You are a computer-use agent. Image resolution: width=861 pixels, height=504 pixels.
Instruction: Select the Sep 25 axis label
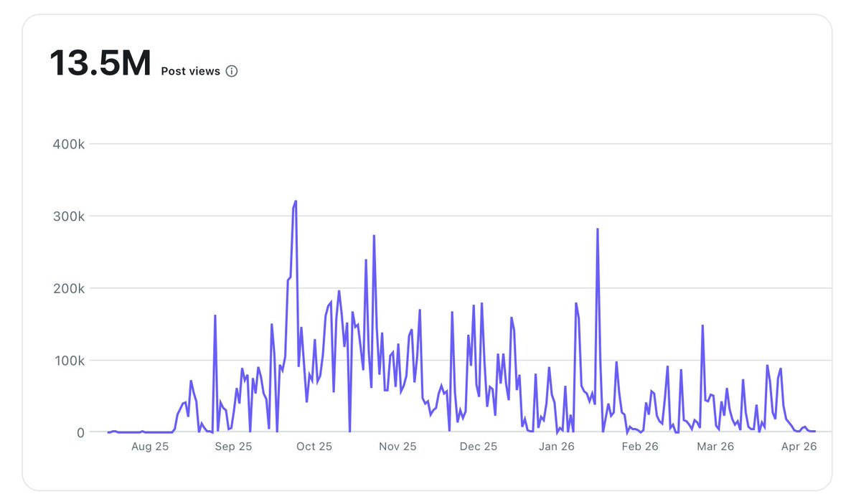tap(234, 446)
